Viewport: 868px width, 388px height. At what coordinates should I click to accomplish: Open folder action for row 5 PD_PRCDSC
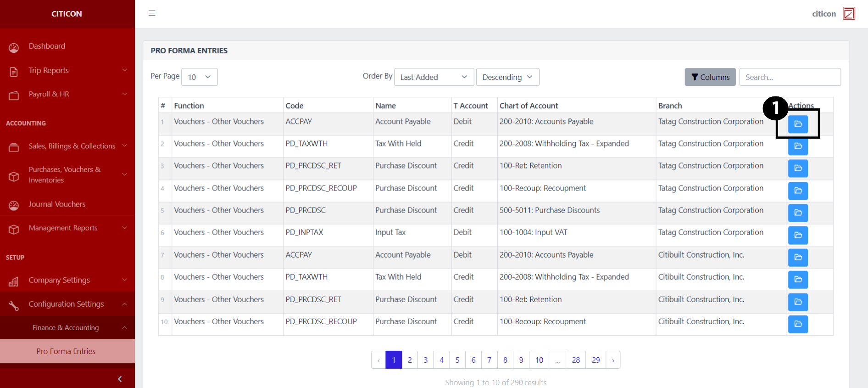coord(798,213)
